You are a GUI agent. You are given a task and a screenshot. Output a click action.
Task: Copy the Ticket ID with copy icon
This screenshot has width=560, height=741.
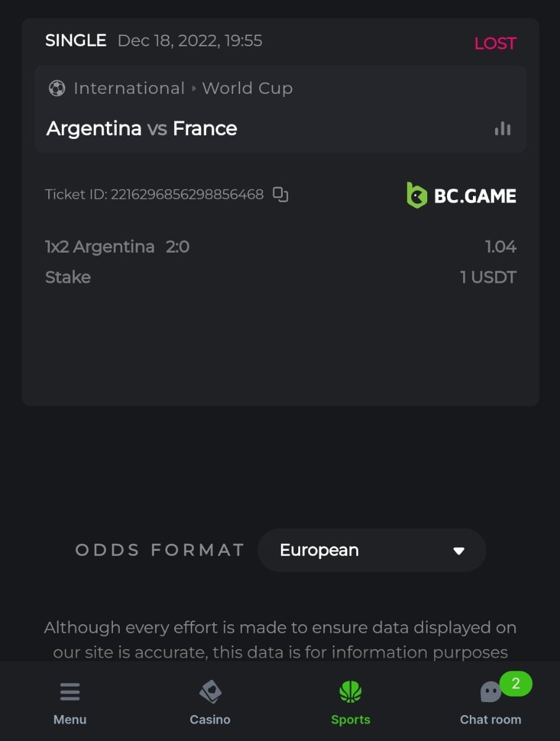coord(281,195)
